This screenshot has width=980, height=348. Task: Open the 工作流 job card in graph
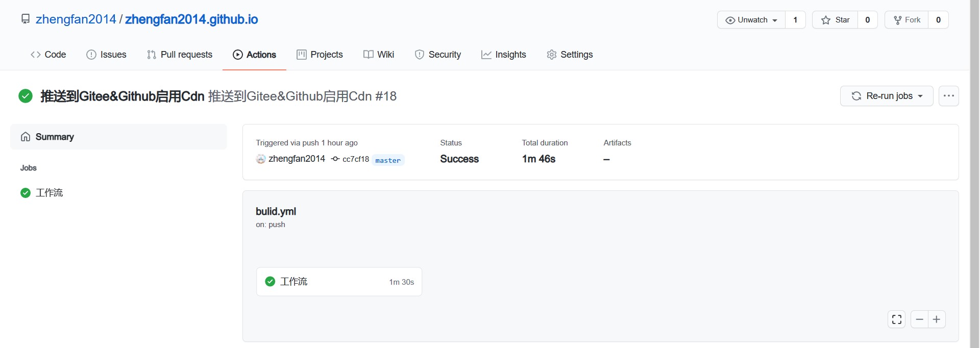339,282
